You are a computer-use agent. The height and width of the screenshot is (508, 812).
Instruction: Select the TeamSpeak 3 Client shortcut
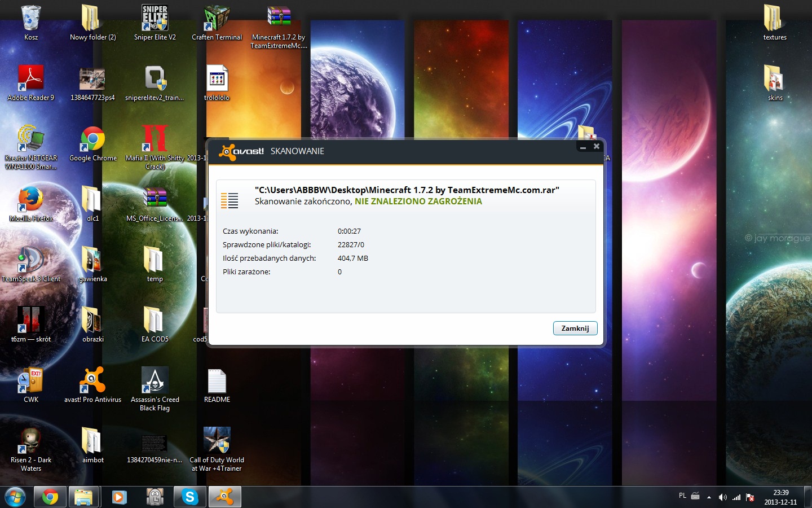tap(31, 265)
